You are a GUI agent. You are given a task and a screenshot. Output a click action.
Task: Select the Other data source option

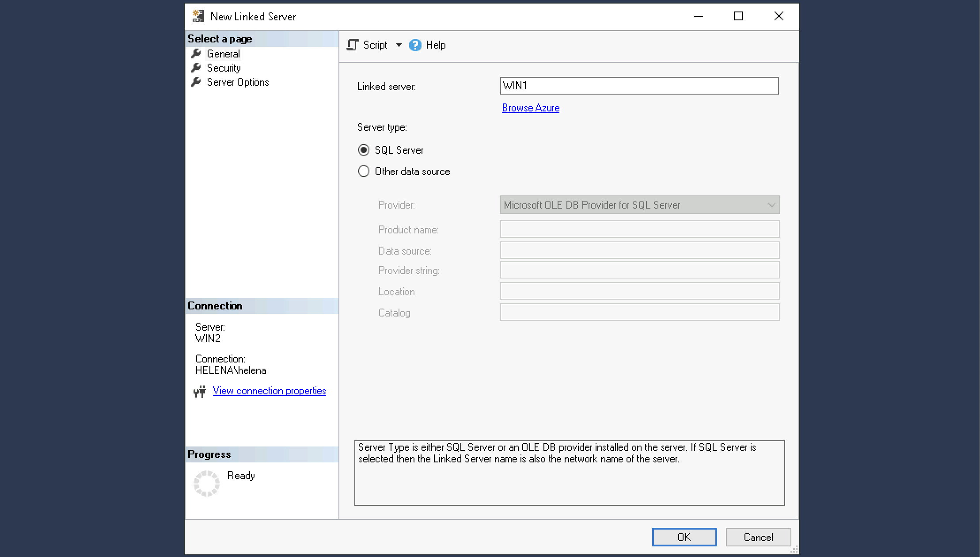(364, 172)
